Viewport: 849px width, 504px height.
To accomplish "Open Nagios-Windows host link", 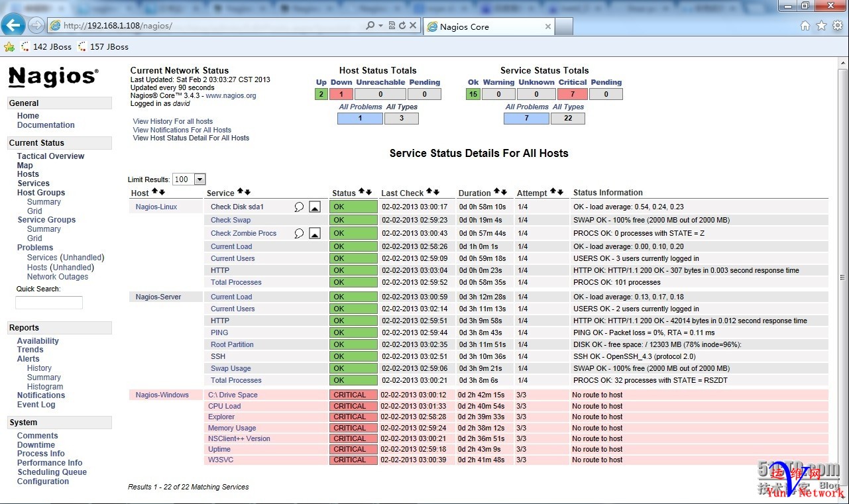I will coord(162,395).
